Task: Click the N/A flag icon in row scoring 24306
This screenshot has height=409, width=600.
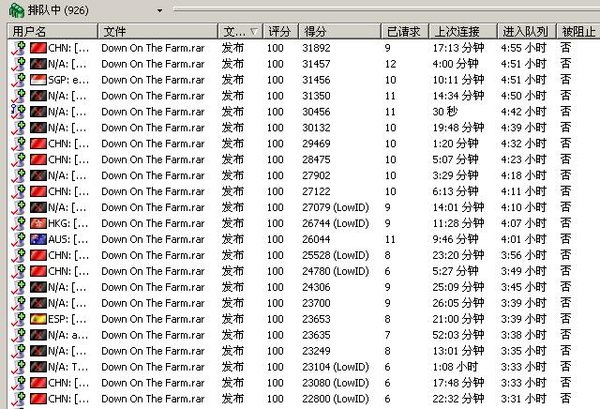Action: 38,287
